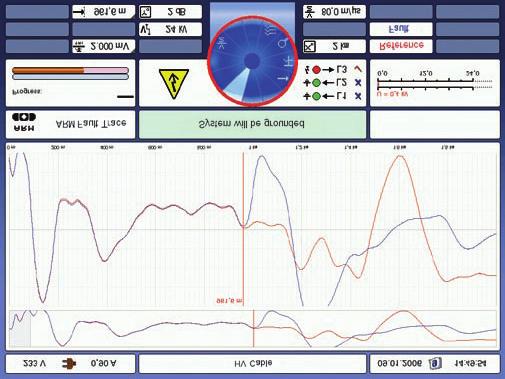The image size is (505, 379).
Task: Select the wavy-lines symbol on the rotary wheel
Action: coord(270,31)
